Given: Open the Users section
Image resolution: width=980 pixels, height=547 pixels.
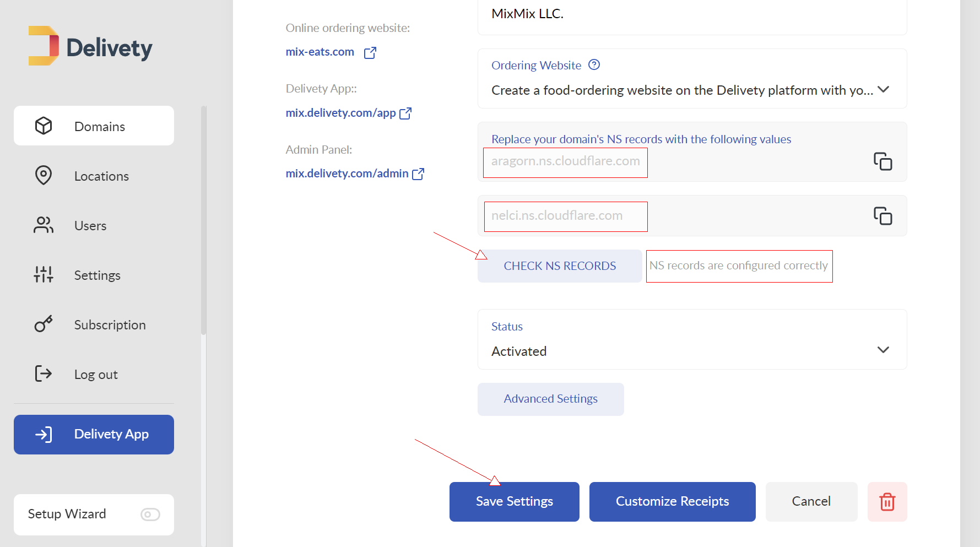Looking at the screenshot, I should point(94,225).
